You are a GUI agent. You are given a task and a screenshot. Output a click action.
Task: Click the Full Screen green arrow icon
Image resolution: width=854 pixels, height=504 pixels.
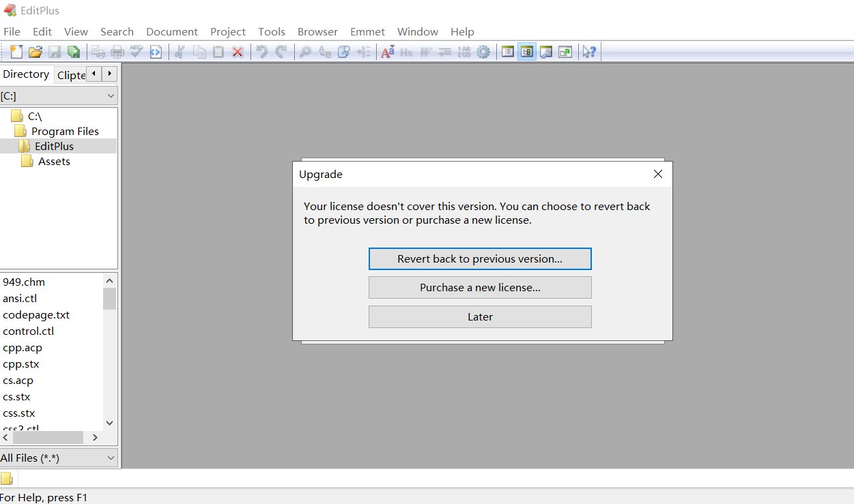[x=565, y=52]
